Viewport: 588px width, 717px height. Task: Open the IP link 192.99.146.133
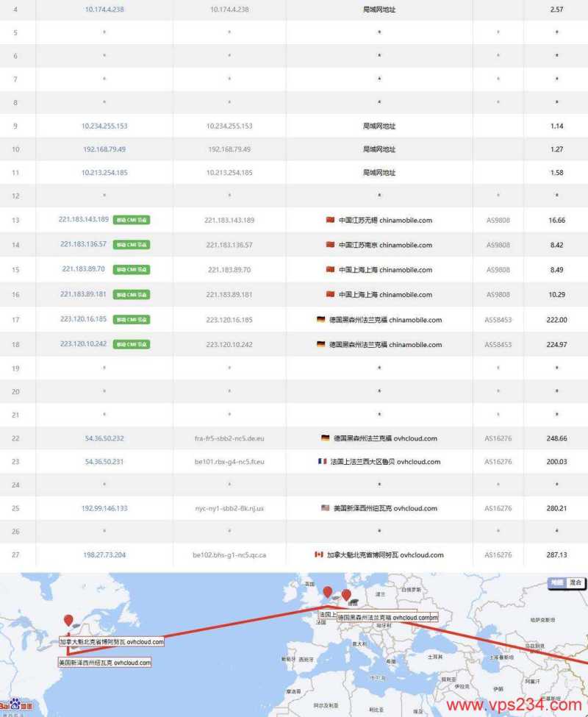click(x=104, y=507)
